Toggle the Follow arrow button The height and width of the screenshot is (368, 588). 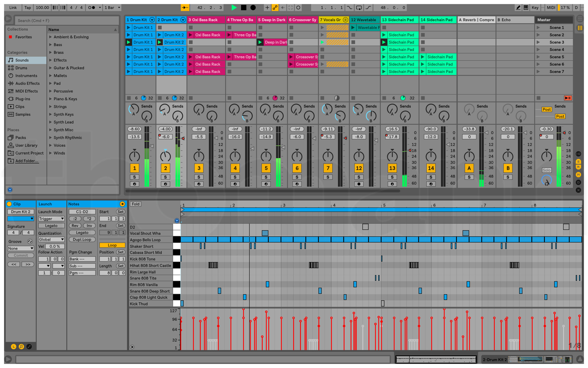pyautogui.click(x=185, y=7)
